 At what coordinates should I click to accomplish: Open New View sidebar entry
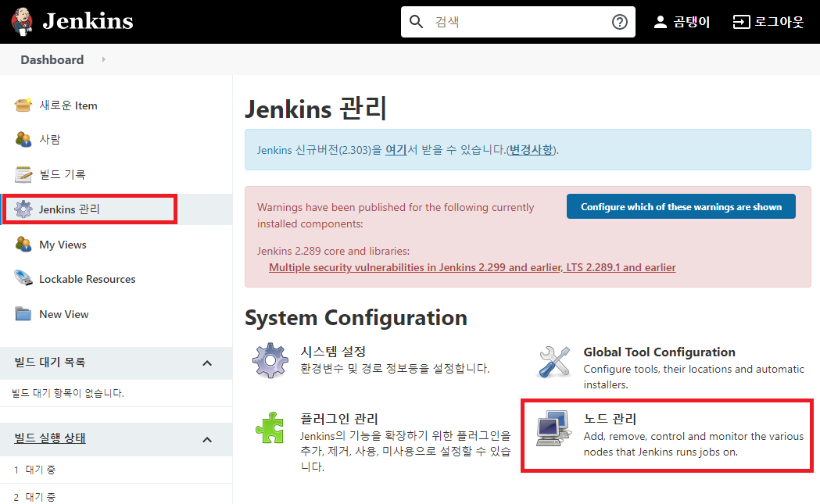point(64,314)
